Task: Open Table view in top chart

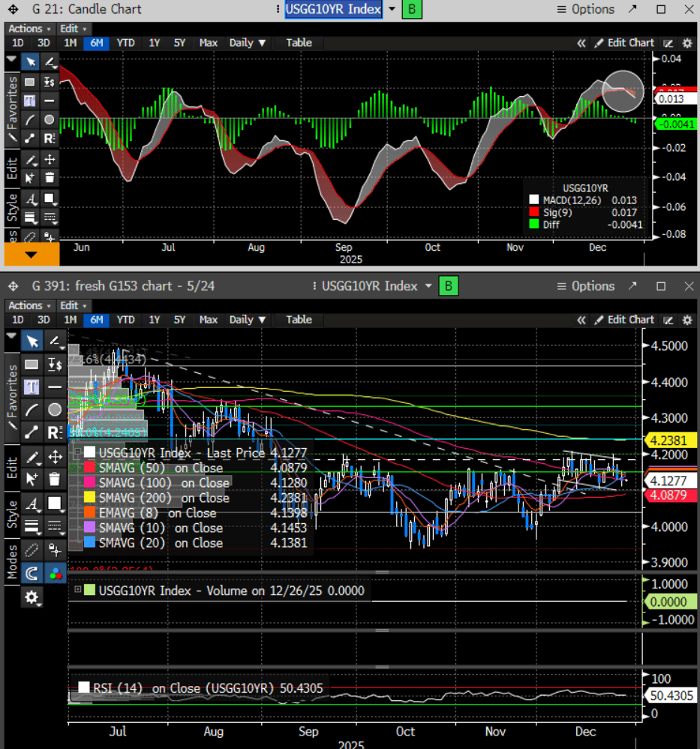Action: pos(299,43)
